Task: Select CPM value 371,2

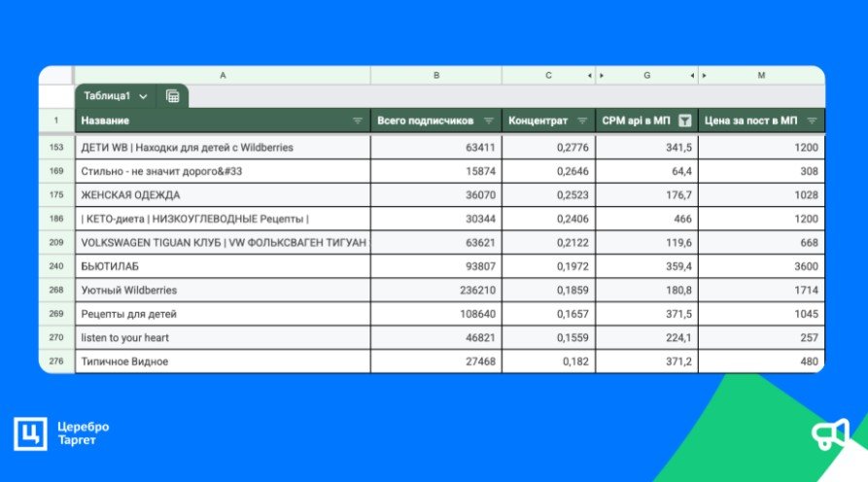Action: pyautogui.click(x=646, y=361)
